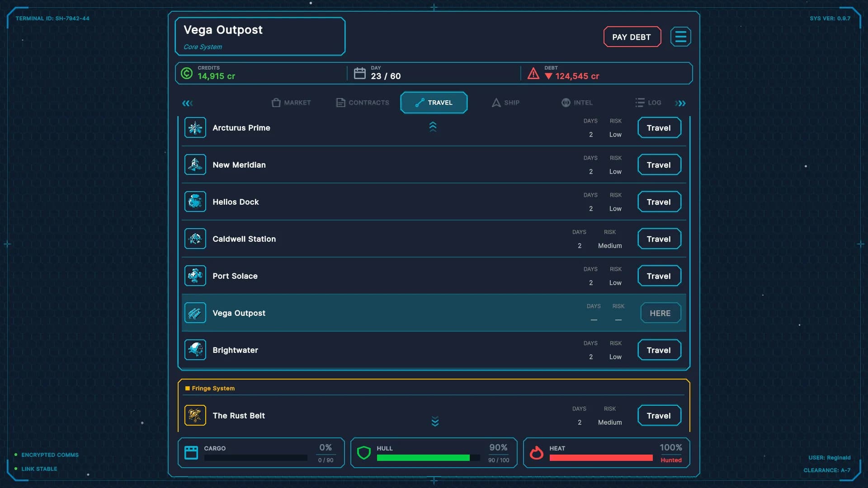Click the hull 90 / 100 value
The height and width of the screenshot is (488, 868).
(x=499, y=460)
